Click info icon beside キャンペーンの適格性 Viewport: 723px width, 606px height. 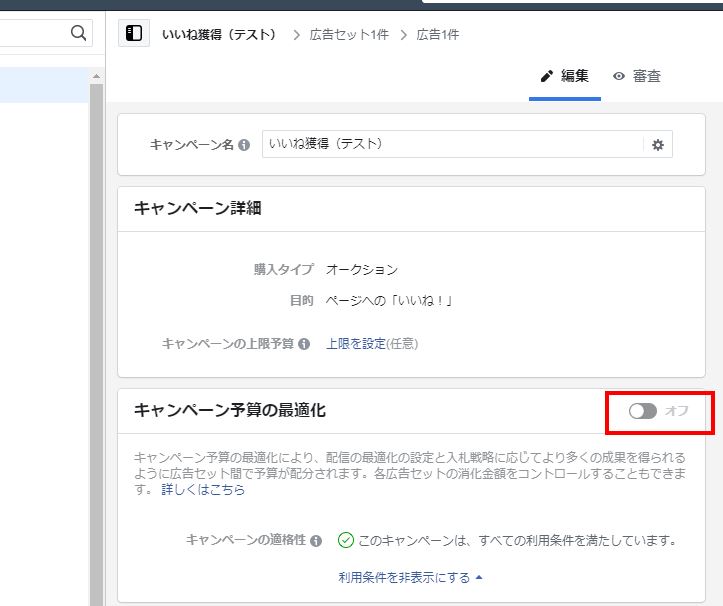click(316, 541)
